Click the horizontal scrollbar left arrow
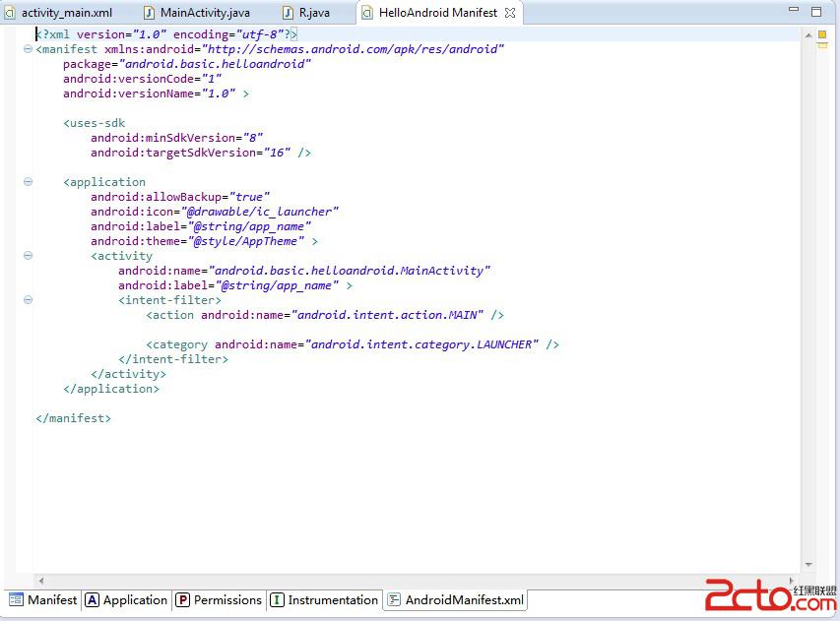The height and width of the screenshot is (621, 840). [40, 580]
